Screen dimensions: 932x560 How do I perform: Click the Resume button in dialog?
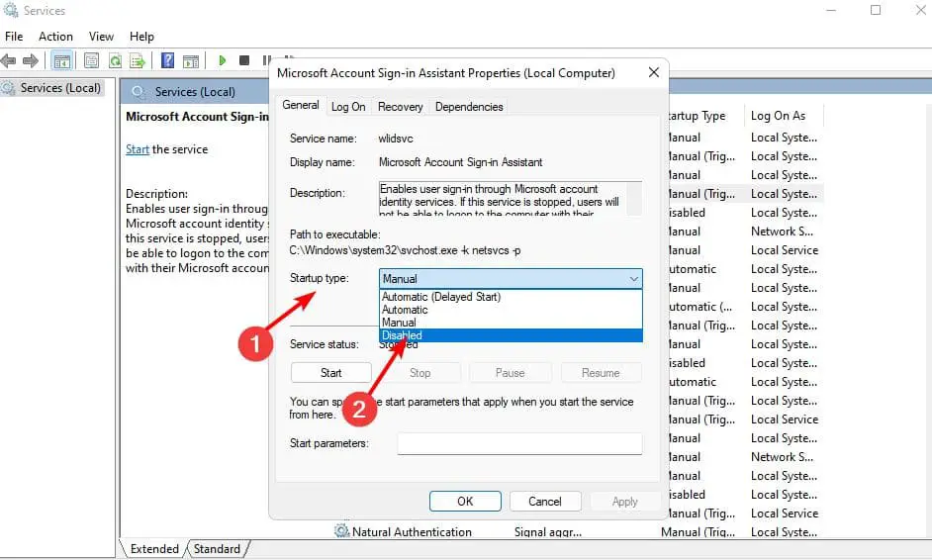click(601, 373)
